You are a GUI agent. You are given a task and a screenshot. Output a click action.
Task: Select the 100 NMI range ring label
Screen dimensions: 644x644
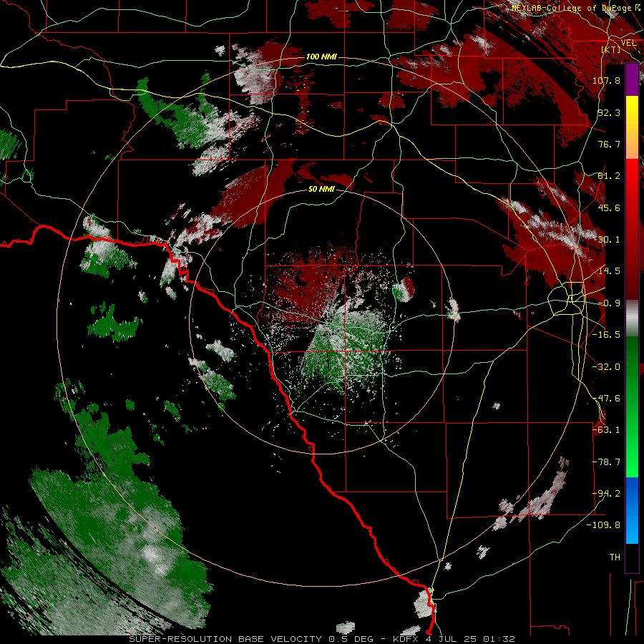click(x=321, y=57)
